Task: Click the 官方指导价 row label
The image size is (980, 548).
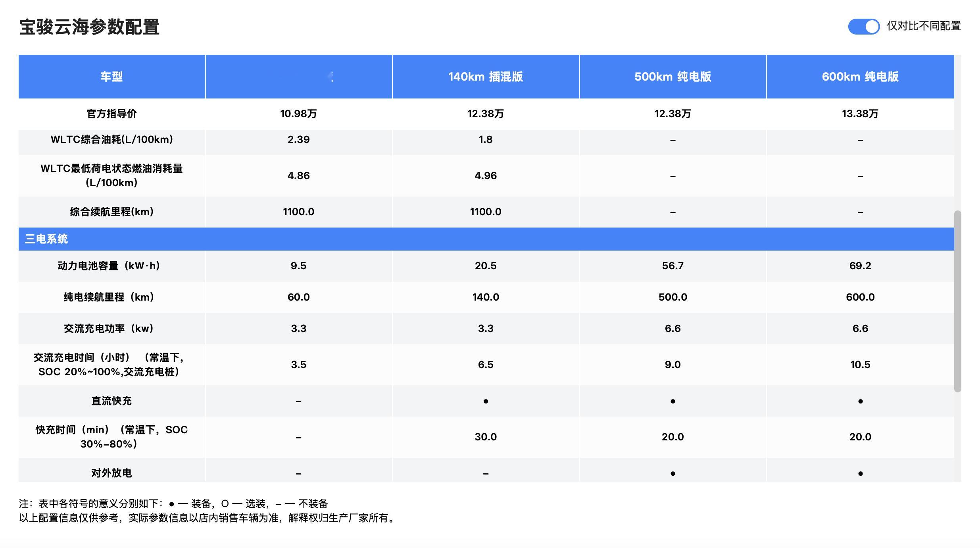Action: (111, 114)
